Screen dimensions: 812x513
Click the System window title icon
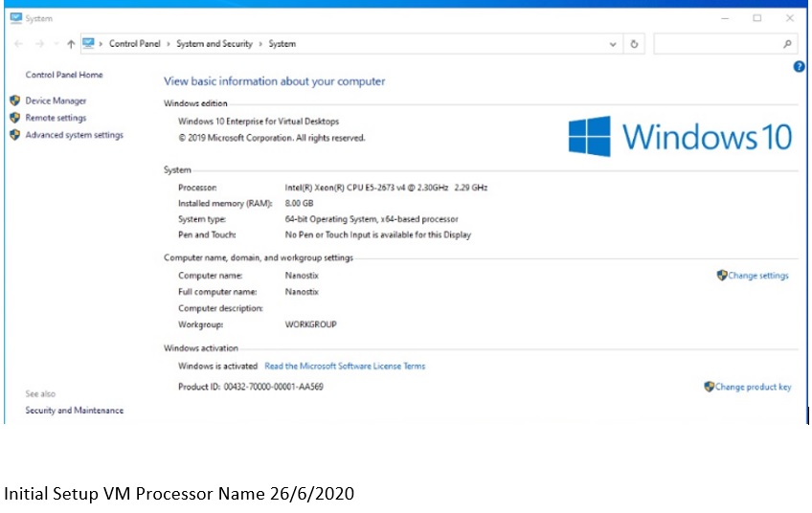(x=16, y=18)
